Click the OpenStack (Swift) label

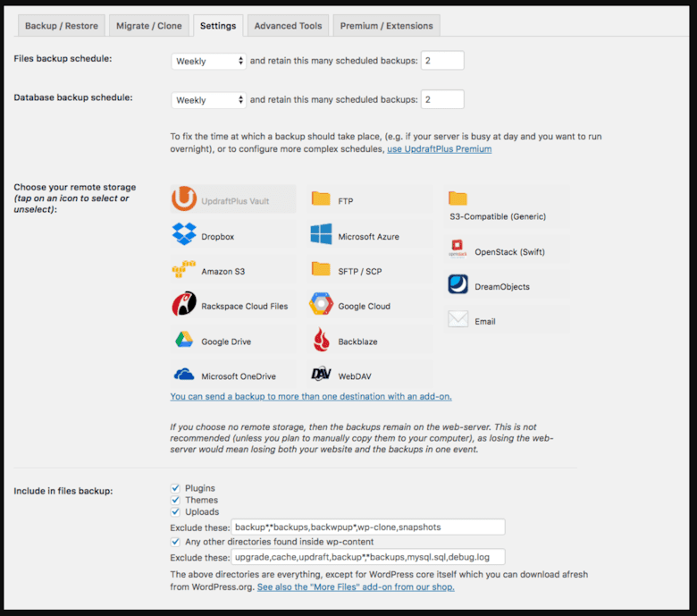510,252
